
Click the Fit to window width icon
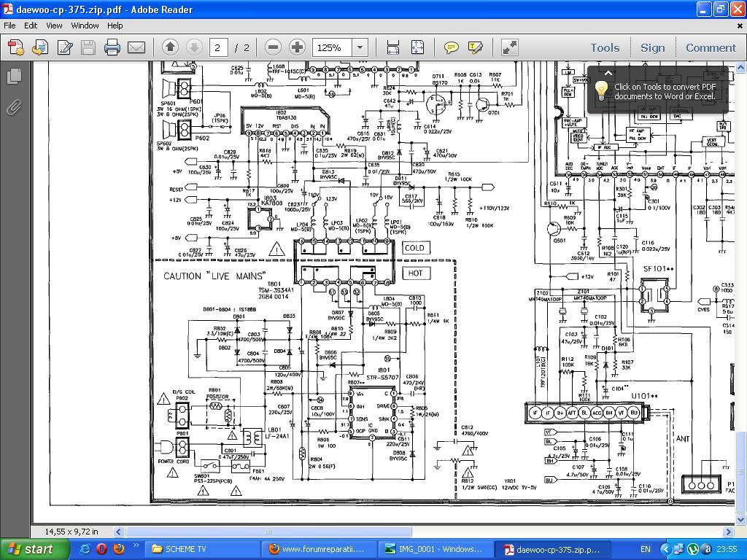(393, 47)
